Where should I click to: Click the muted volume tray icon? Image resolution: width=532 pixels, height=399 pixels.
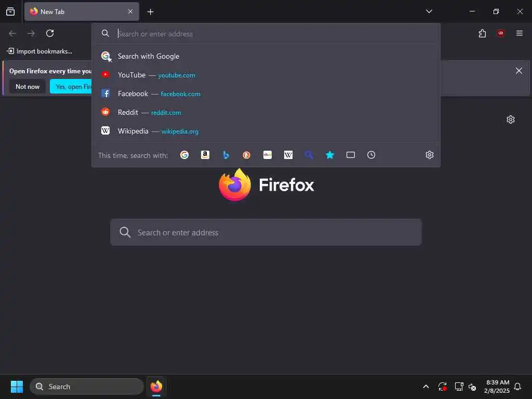pyautogui.click(x=472, y=387)
